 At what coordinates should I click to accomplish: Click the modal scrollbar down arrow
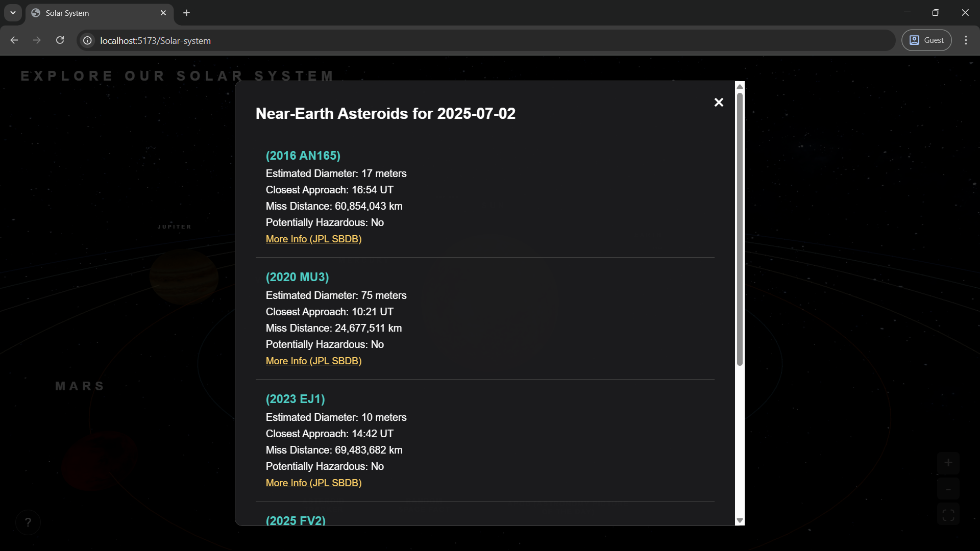740,520
